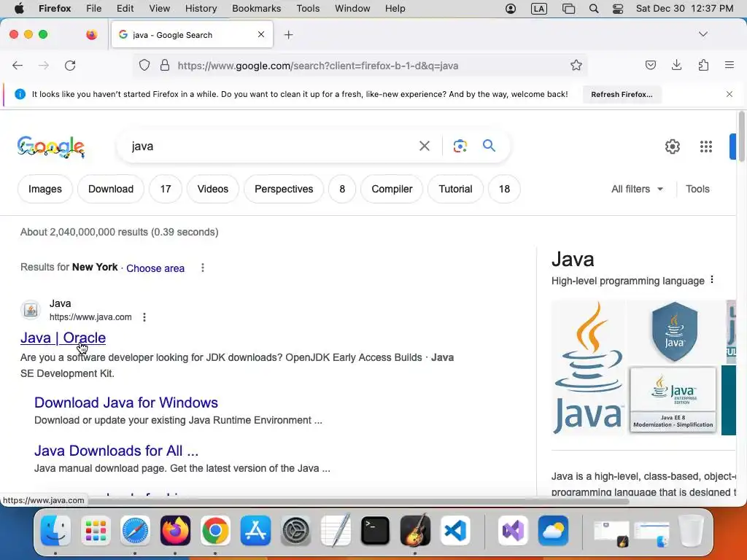
Task: Select the Compiler filter chip
Action: [x=392, y=189]
